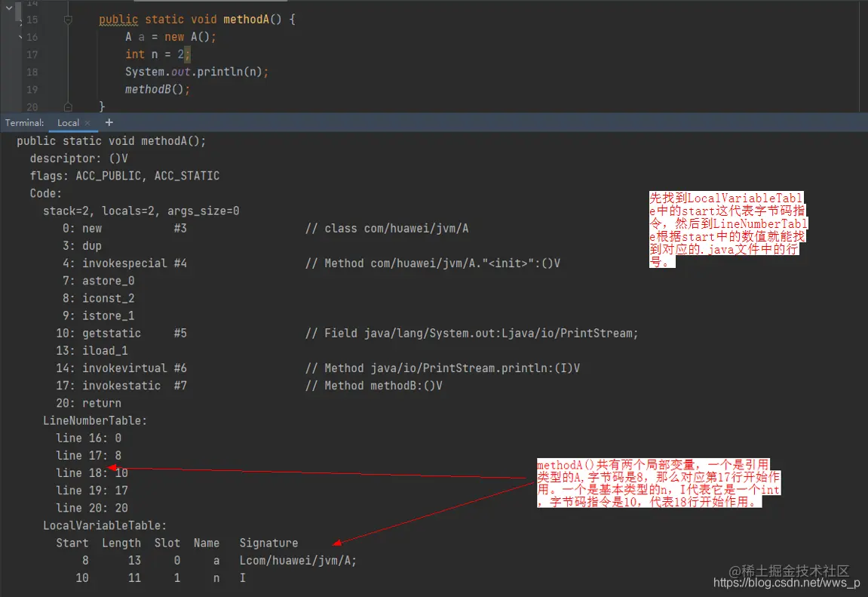Image resolution: width=868 pixels, height=597 pixels.
Task: Click the 'LineNumberTable:' heading
Action: click(x=95, y=421)
